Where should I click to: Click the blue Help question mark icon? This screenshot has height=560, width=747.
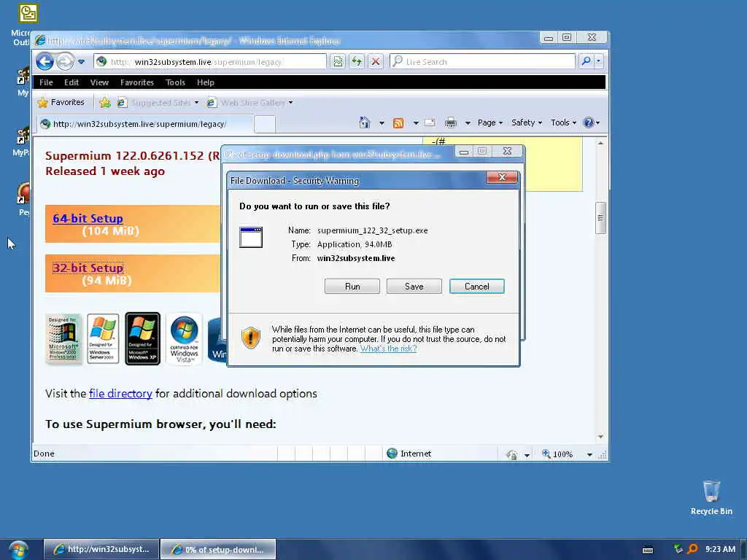(x=589, y=122)
